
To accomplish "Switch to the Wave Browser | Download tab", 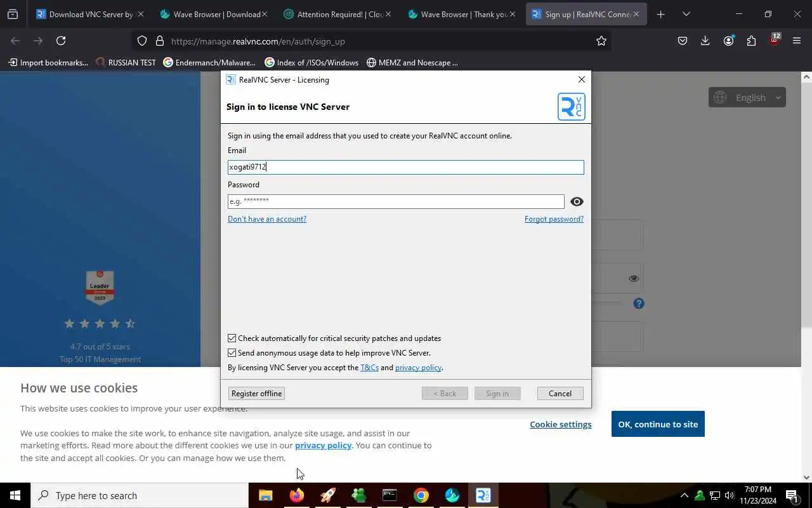I will tap(213, 14).
